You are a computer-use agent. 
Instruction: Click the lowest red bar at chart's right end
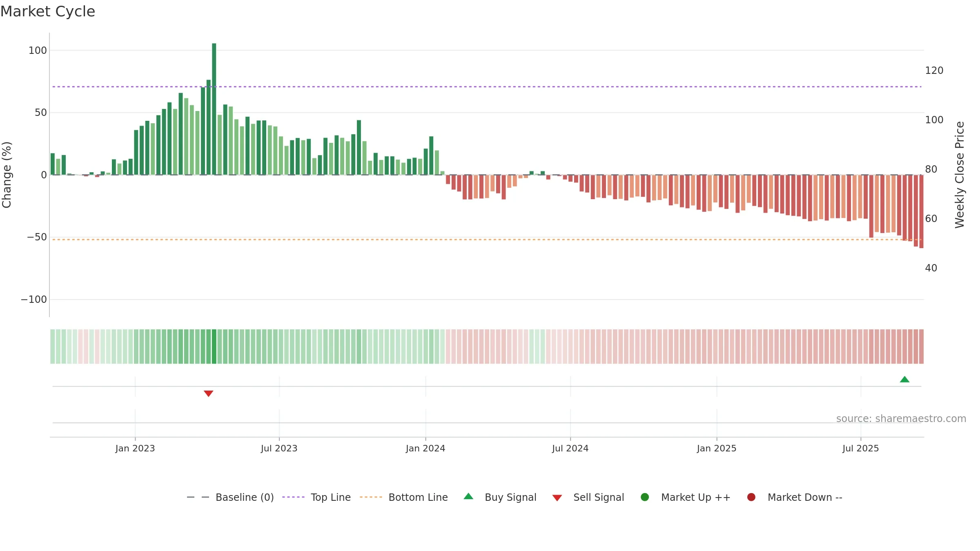(921, 211)
